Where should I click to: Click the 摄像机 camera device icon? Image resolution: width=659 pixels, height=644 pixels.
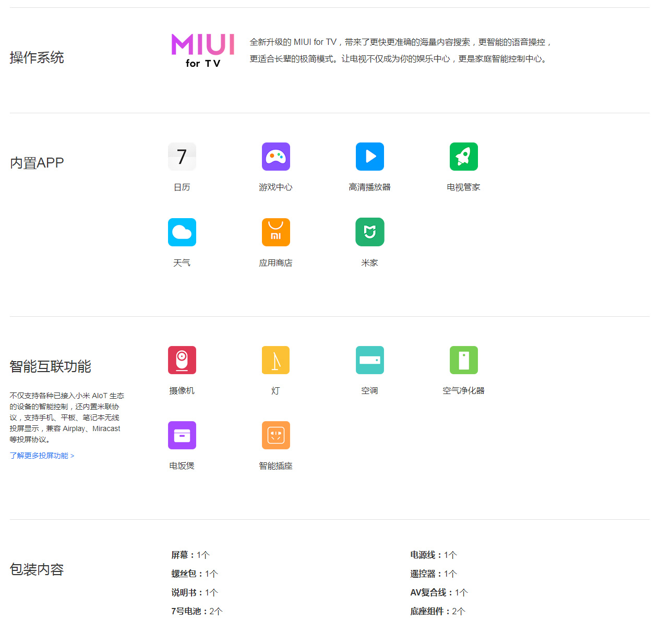point(182,360)
